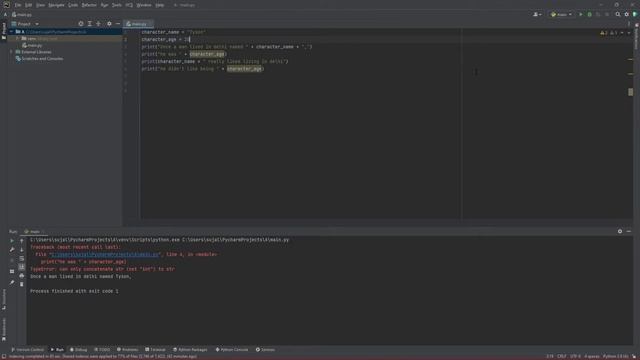
Task: Click Select Opened File target icon
Action: (81, 24)
